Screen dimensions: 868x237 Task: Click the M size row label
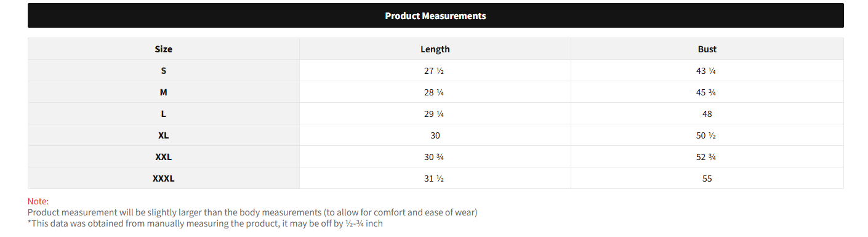[164, 92]
